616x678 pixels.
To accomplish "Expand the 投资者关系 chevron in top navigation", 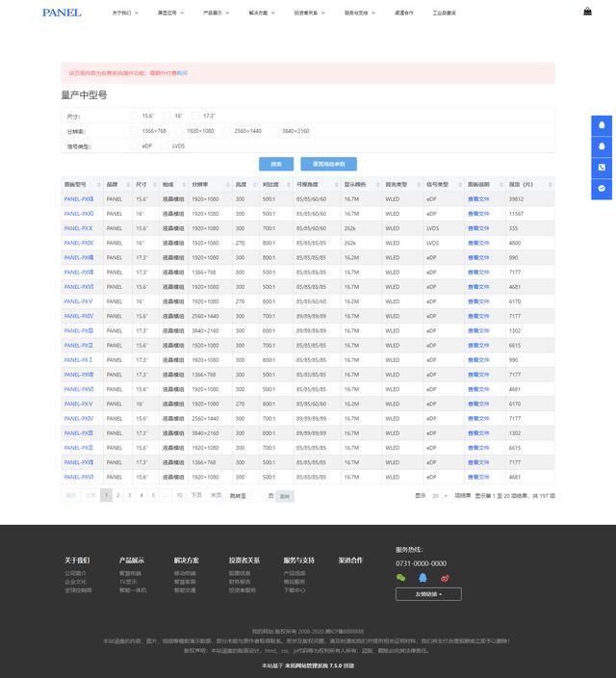I will point(322,13).
